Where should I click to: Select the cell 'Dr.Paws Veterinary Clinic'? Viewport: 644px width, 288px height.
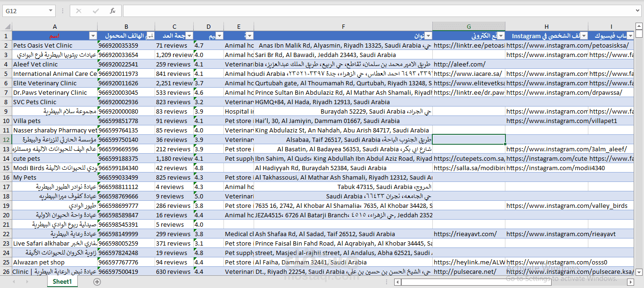coord(55,92)
